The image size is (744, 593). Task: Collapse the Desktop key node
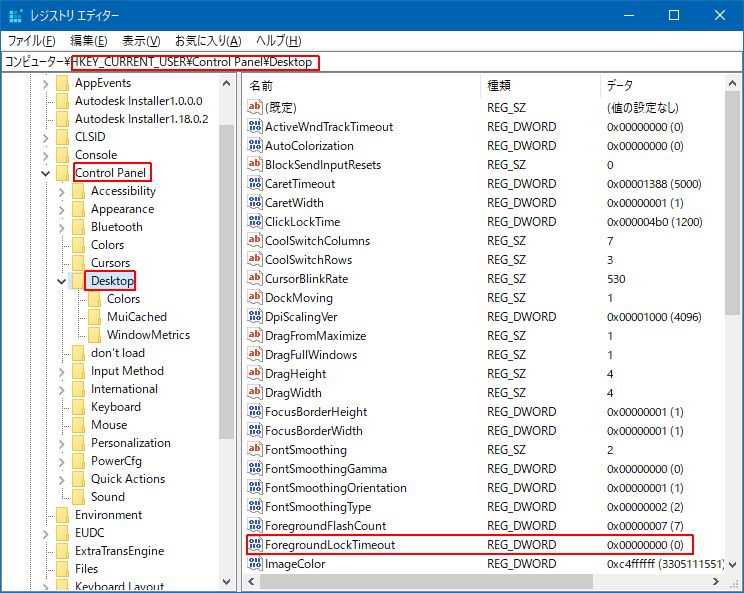click(x=62, y=282)
